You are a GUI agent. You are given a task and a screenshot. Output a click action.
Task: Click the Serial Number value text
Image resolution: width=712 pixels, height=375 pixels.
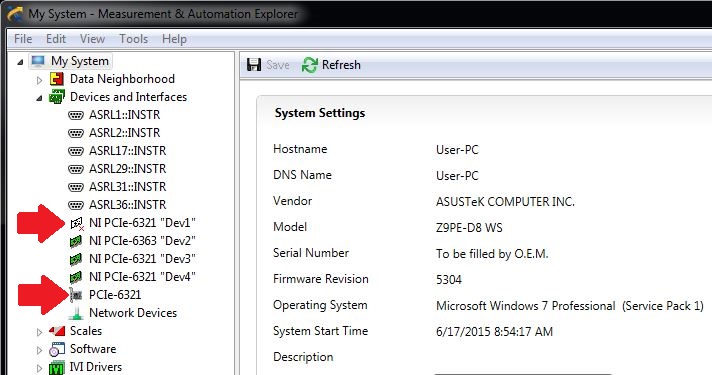(x=492, y=254)
